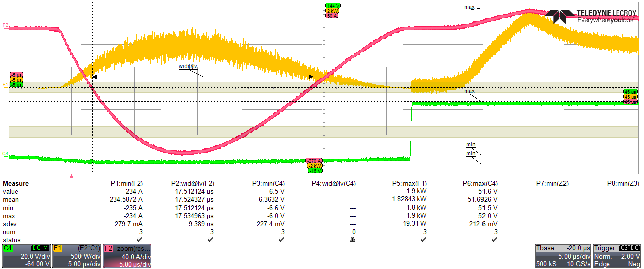Click the status checkmark under P2:wid@lv(F2)

[x=212, y=240]
